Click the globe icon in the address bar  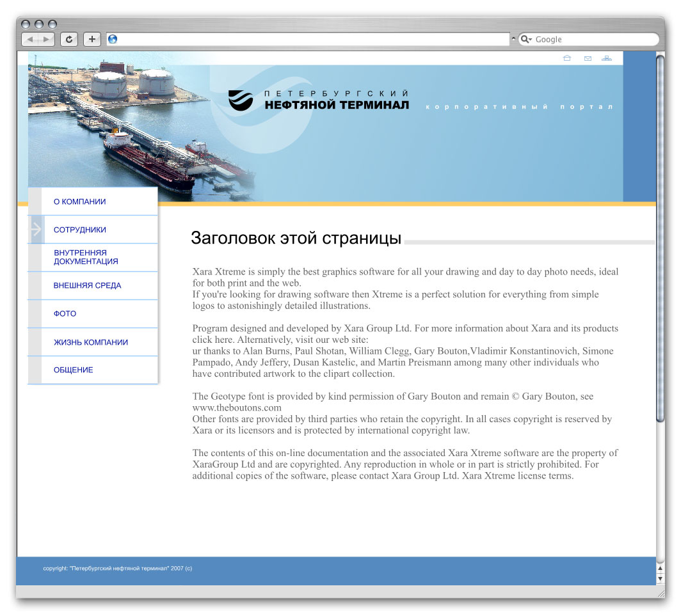tap(113, 40)
